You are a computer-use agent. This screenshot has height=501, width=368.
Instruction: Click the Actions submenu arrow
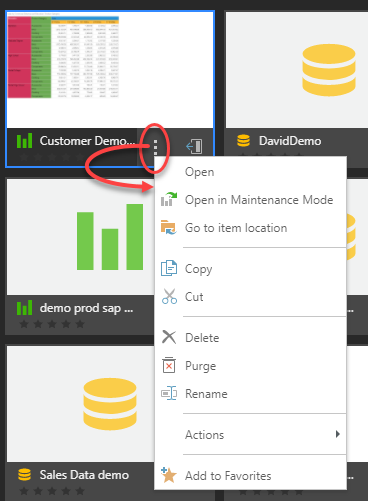[x=338, y=434]
